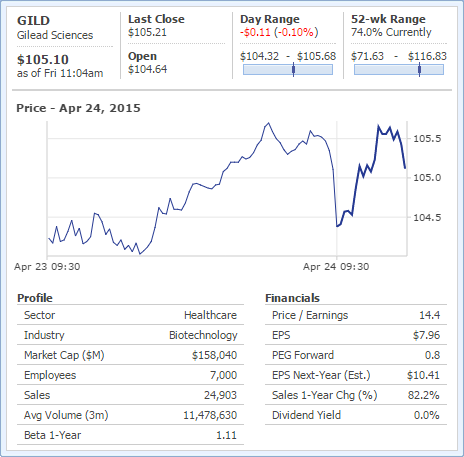
Task: Click the 52-wk Range heading
Action: pos(388,19)
